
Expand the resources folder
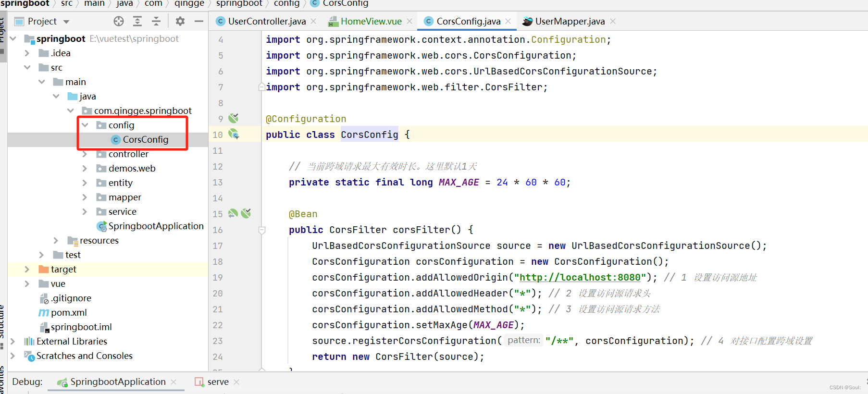coord(56,240)
